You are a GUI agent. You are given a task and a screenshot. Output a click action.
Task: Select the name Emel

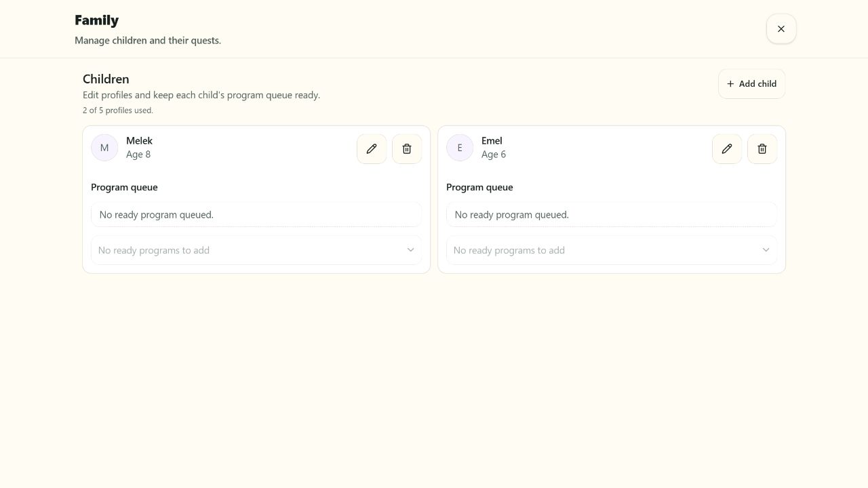click(492, 141)
